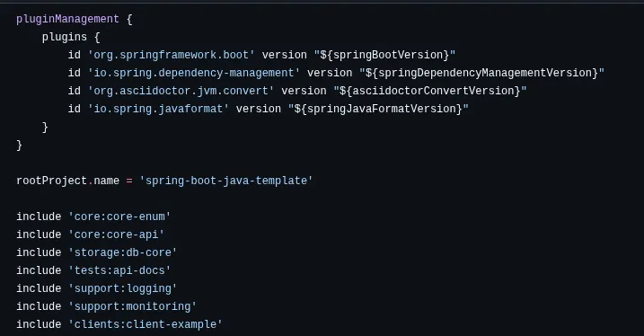Click the closing brace of pluginManagement block
The image size is (644, 336).
(x=19, y=145)
